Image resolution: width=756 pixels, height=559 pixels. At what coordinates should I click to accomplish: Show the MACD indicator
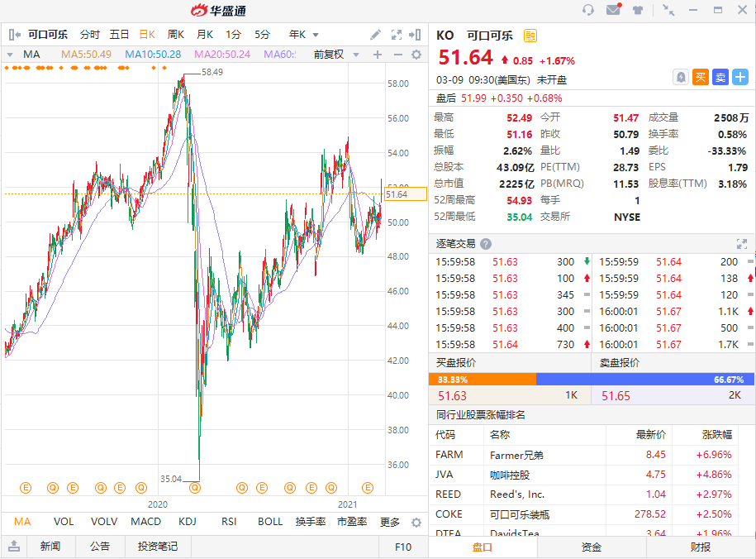pos(145,522)
